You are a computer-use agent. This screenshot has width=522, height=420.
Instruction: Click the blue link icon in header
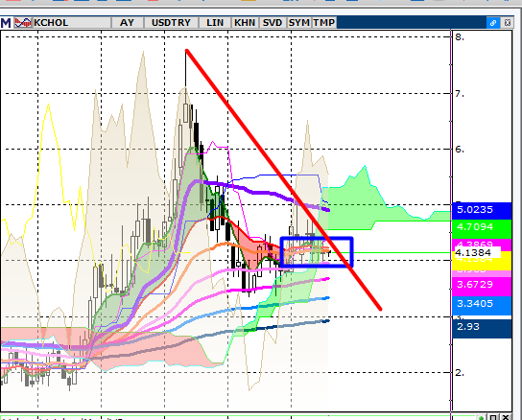pyautogui.click(x=493, y=23)
